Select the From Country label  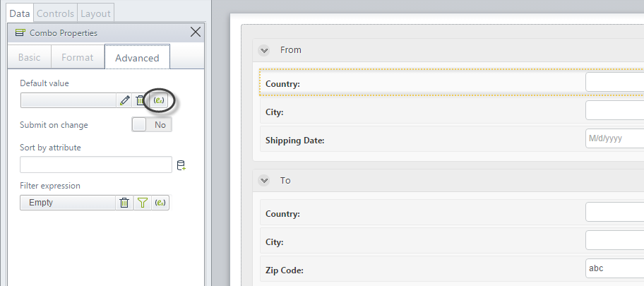(282, 84)
